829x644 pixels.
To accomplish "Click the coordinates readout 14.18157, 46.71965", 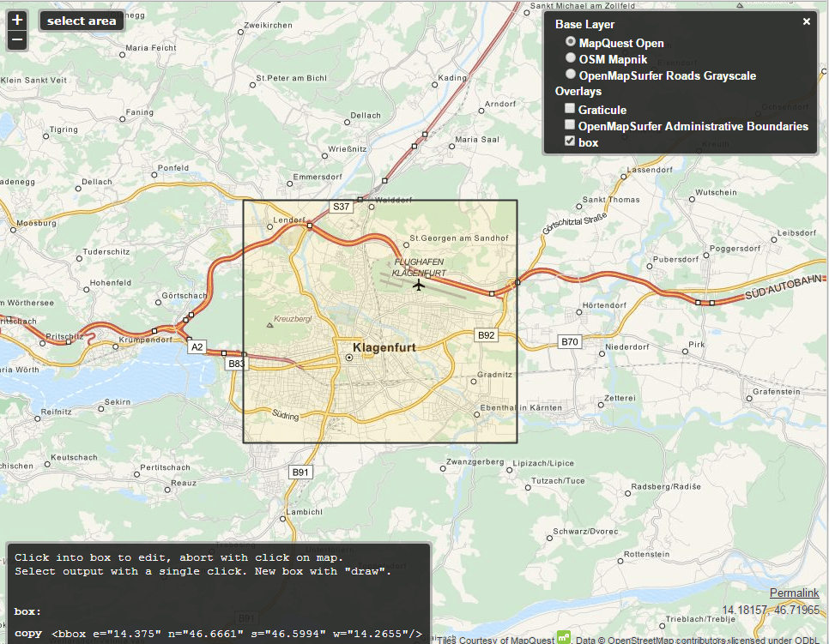I will 771,611.
